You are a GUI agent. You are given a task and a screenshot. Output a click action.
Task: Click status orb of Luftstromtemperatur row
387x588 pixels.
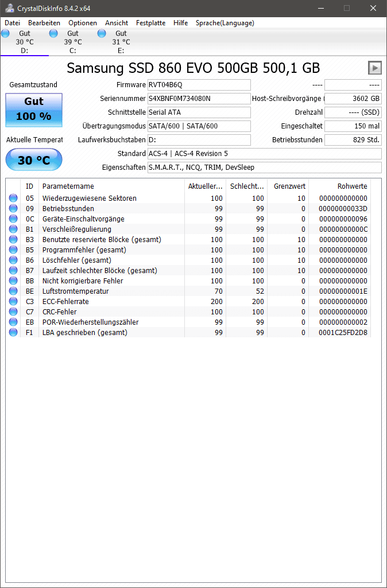click(x=13, y=291)
